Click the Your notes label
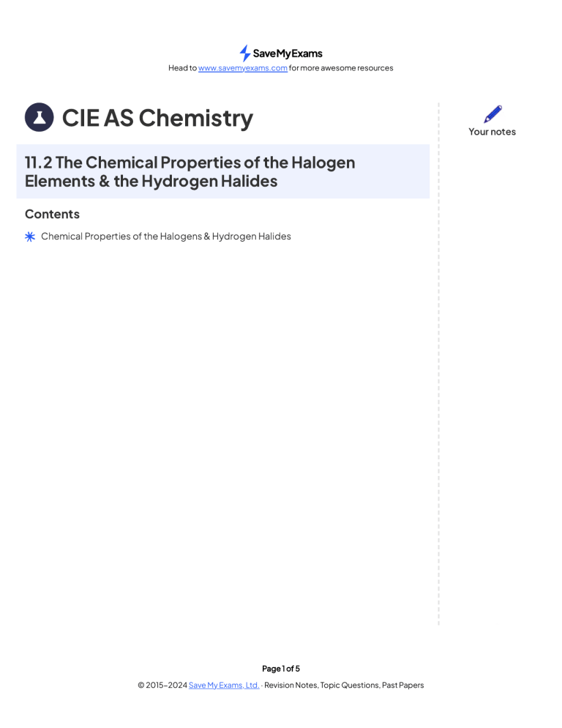The image size is (562, 728). tap(492, 132)
